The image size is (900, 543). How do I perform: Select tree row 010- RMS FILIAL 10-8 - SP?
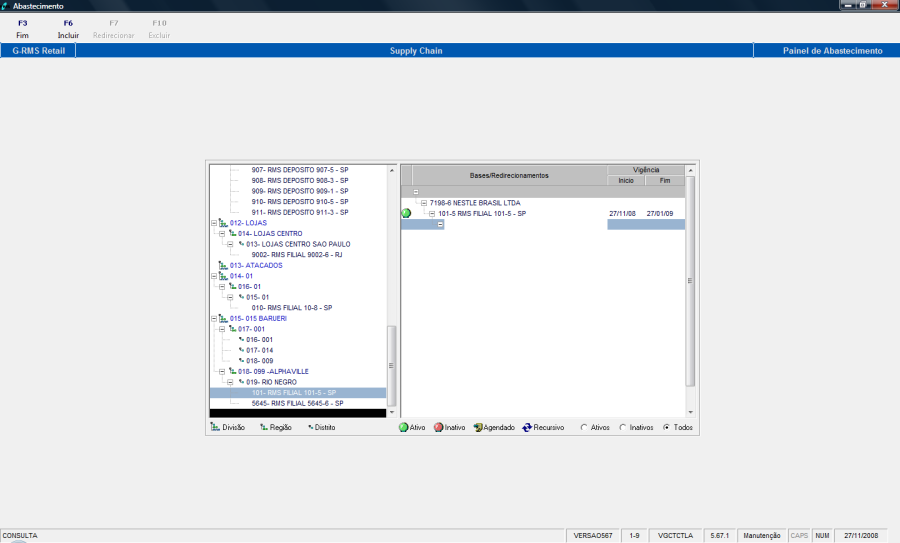(x=292, y=308)
